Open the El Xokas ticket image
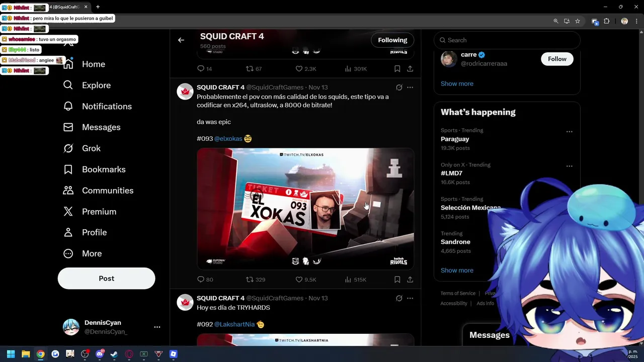Viewport: 644px width, 362px height. click(x=305, y=209)
